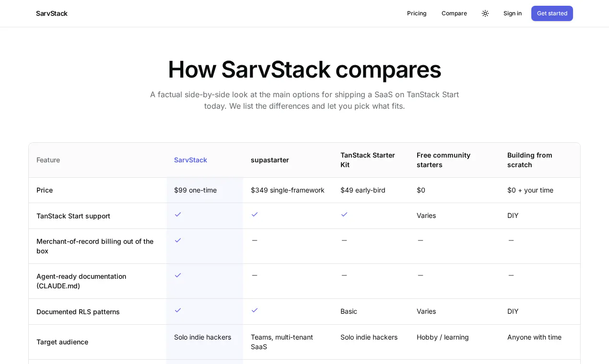Click the SarvStack logo in the header

pyautogui.click(x=52, y=13)
